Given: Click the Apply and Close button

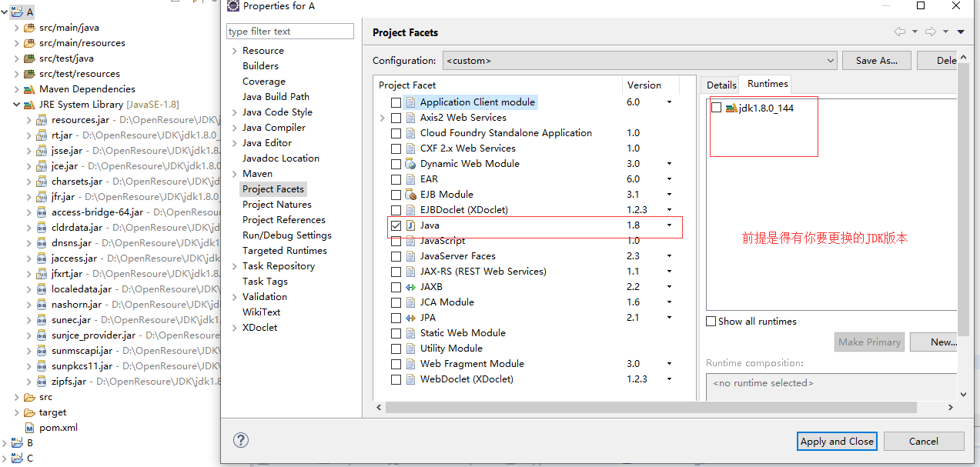Looking at the screenshot, I should 837,441.
